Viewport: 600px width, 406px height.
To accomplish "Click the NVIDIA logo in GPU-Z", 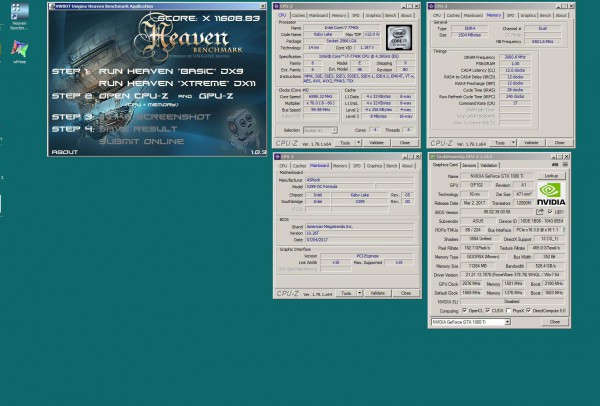I will point(551,194).
